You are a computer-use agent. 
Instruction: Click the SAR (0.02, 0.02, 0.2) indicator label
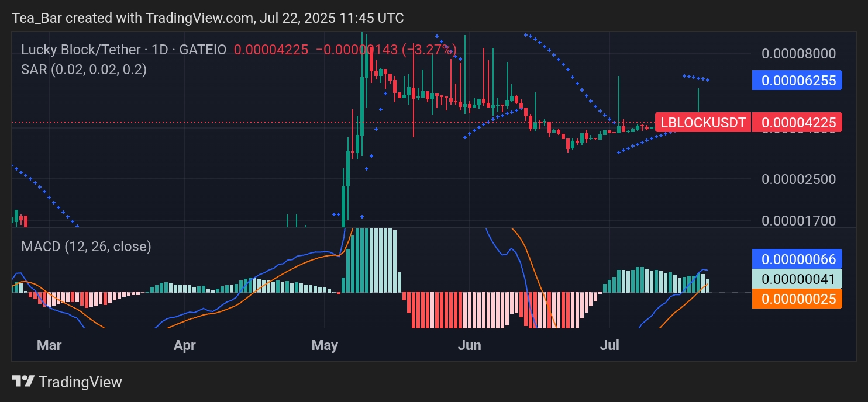(x=84, y=70)
